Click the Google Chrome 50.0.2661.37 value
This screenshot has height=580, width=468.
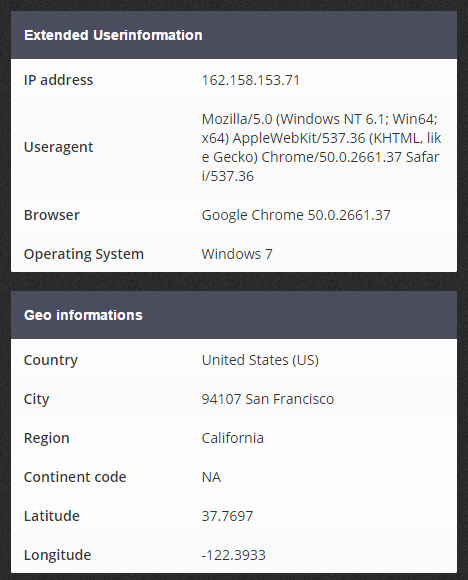click(296, 215)
